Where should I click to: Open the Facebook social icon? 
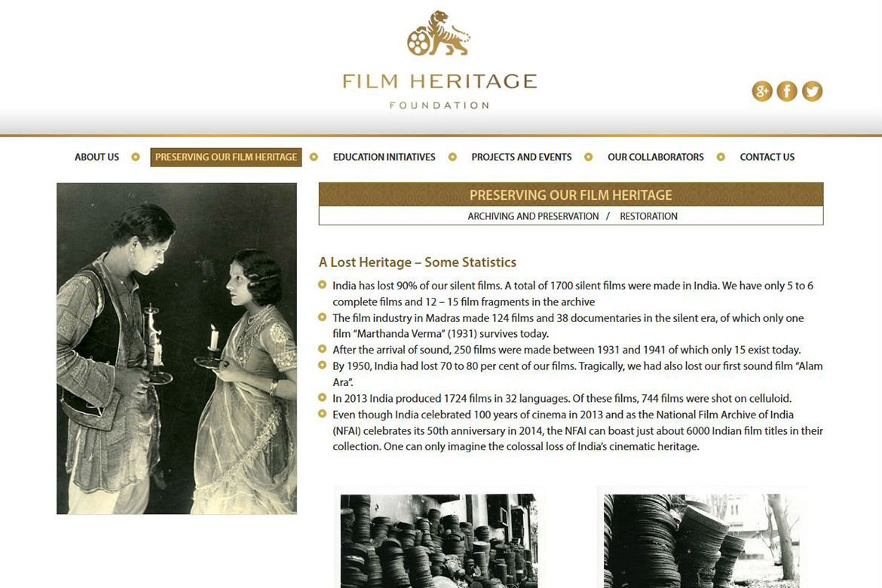point(787,91)
